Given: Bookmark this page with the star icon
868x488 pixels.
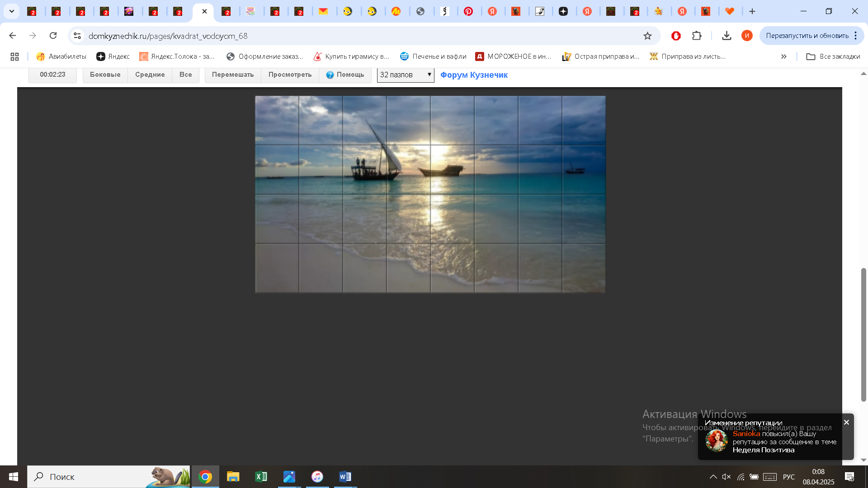Looking at the screenshot, I should click(x=647, y=36).
